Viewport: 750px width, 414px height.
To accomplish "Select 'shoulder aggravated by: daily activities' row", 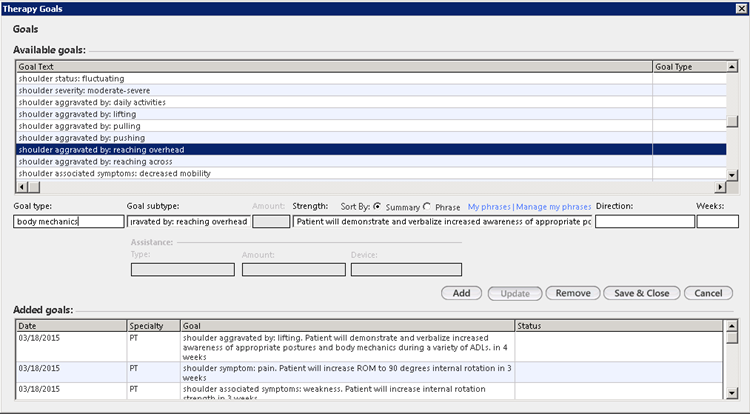I will click(371, 102).
